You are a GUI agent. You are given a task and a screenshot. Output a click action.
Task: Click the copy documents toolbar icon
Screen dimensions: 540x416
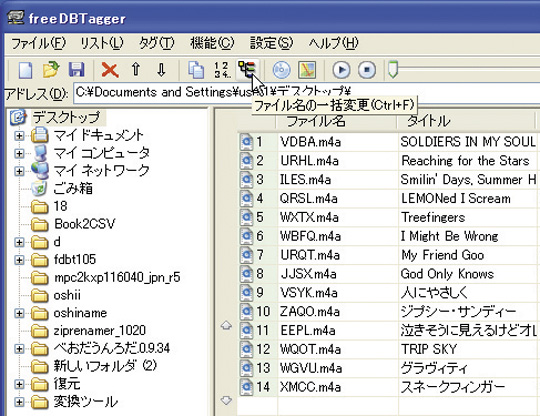click(196, 70)
